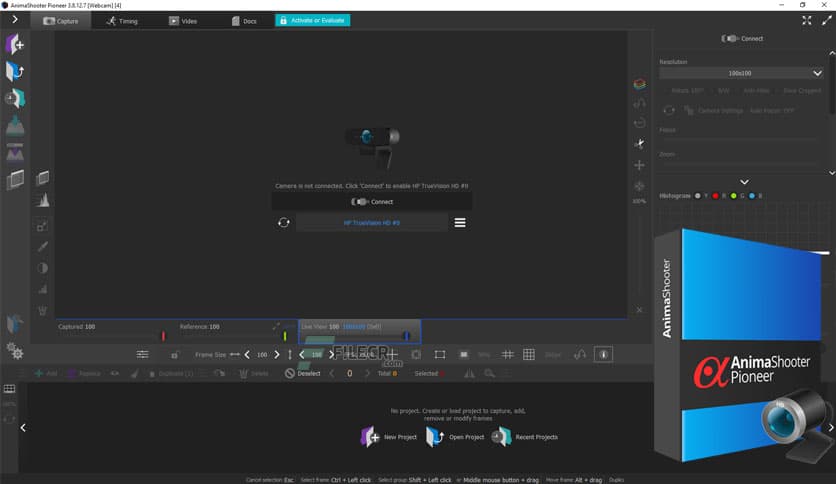Switch to the Timing tab
The width and height of the screenshot is (836, 484).
pos(122,21)
